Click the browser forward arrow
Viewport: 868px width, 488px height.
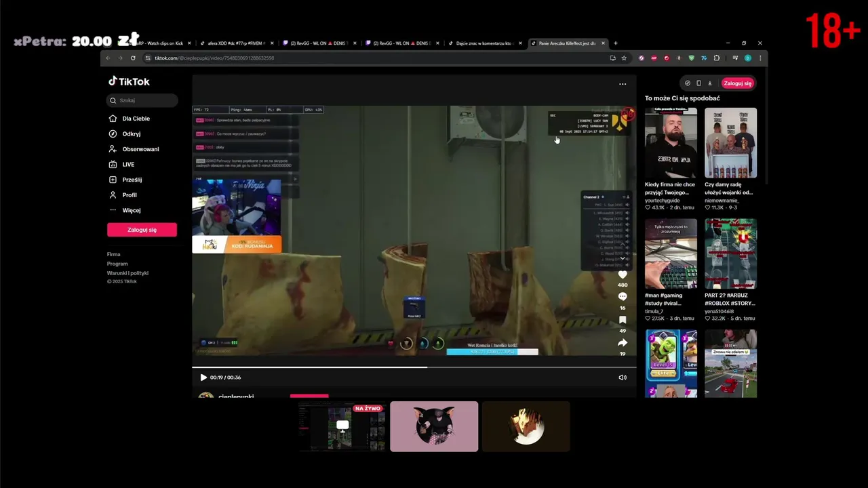(x=120, y=58)
